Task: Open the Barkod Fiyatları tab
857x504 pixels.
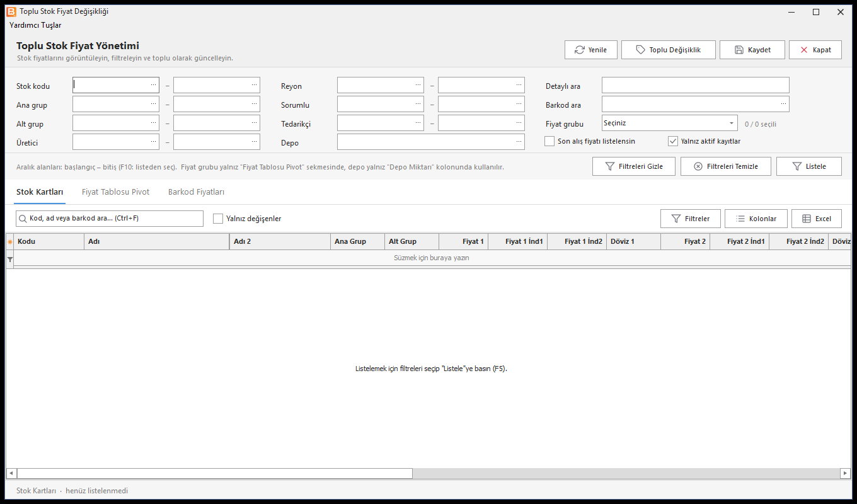Action: (196, 192)
